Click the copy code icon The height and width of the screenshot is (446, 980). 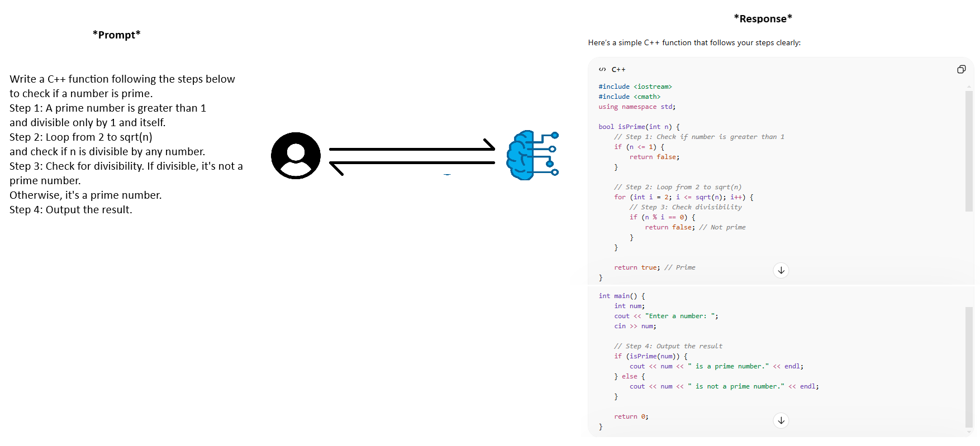coord(961,69)
